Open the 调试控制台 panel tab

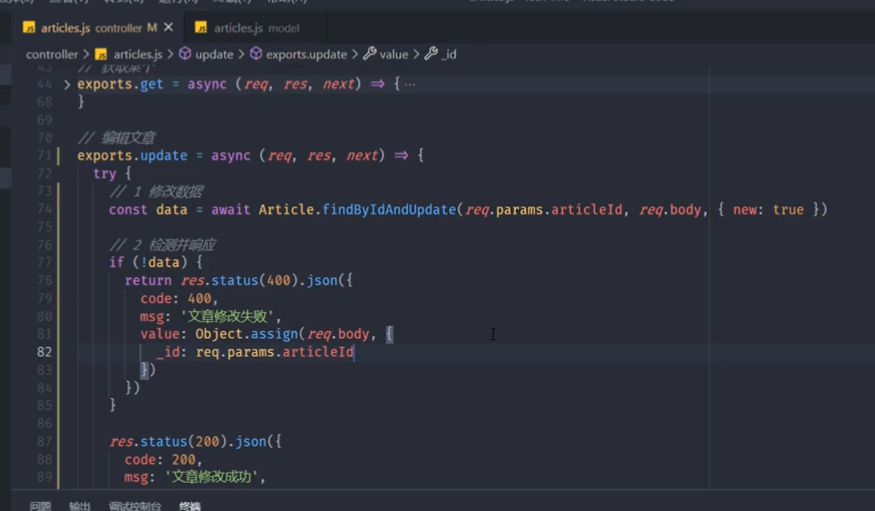coord(134,506)
